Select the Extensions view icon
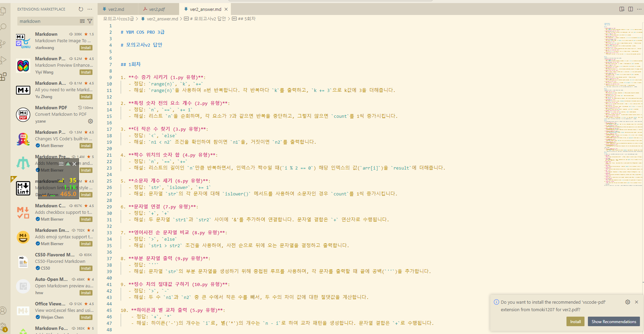644x334 pixels. (3, 77)
